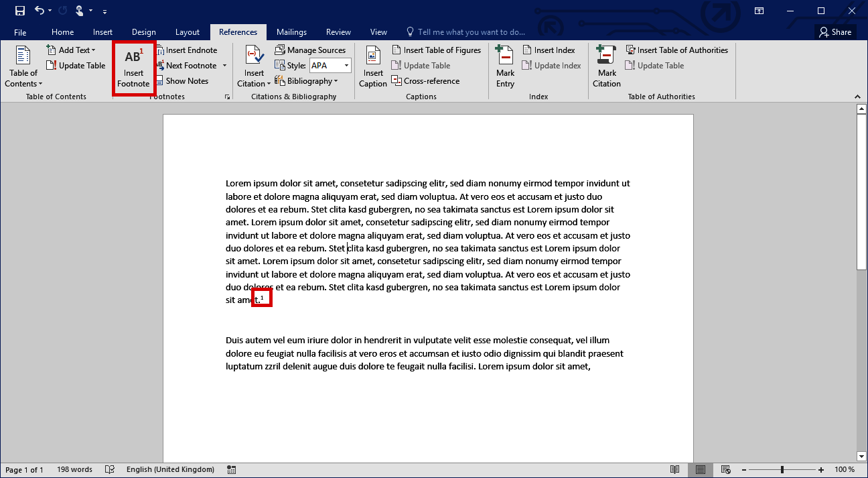The height and width of the screenshot is (478, 868).
Task: Switch to the Mailings tab
Action: (291, 32)
